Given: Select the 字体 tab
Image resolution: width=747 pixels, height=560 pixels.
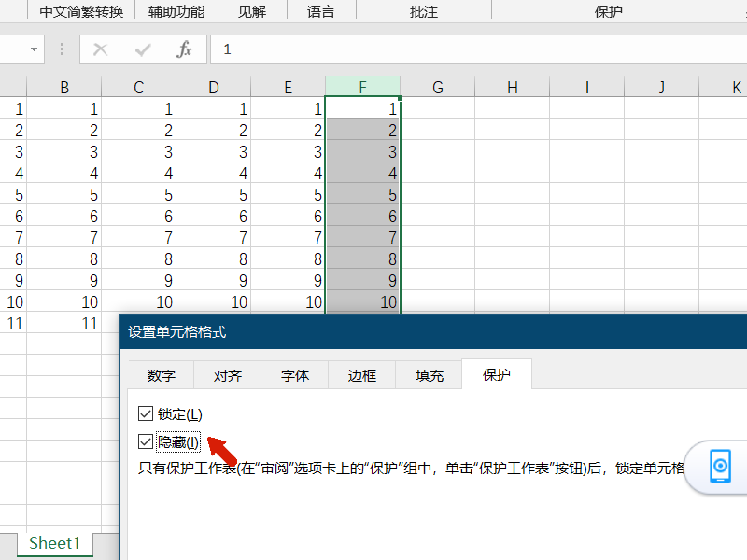Looking at the screenshot, I should point(294,374).
